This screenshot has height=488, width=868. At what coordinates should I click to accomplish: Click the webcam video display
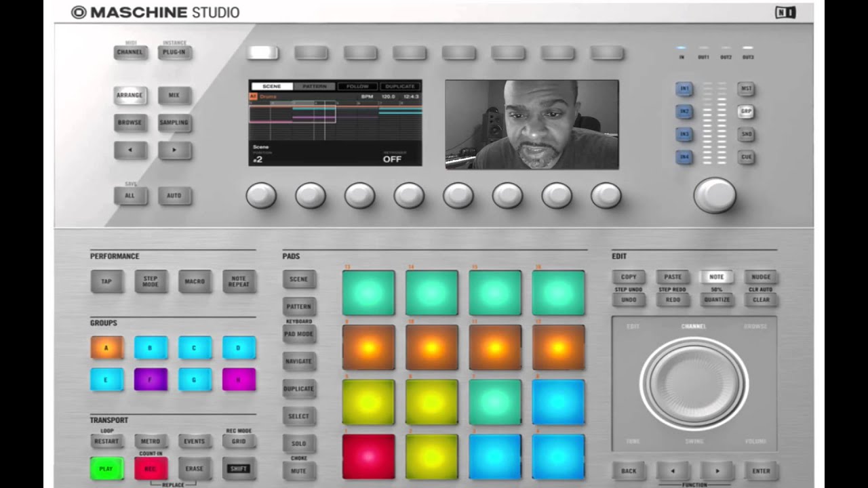coord(532,124)
